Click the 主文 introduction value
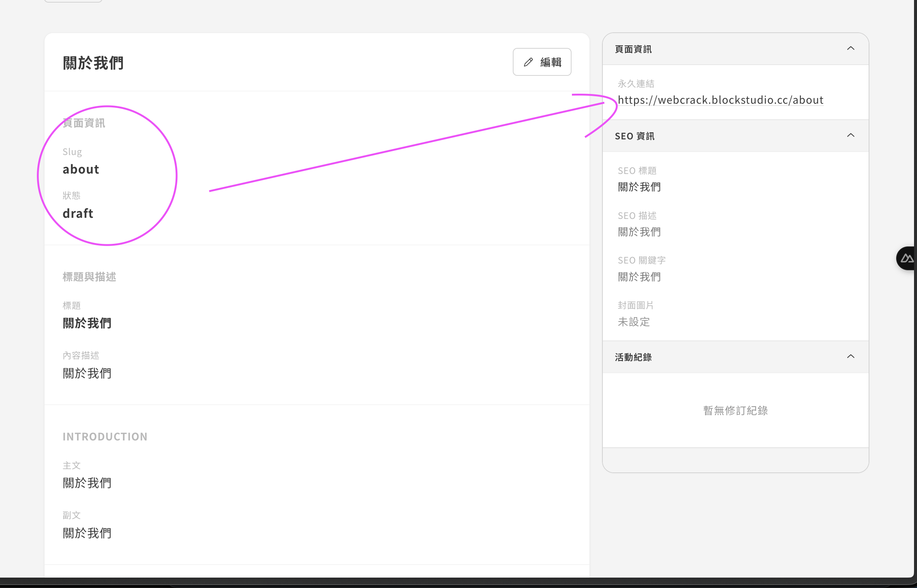Screen dimensions: 917x588 (87, 483)
